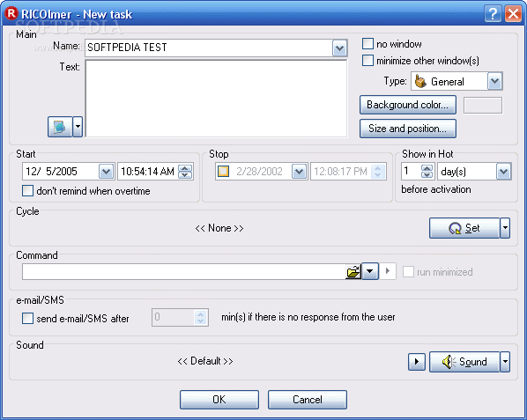Click the General type hand icon
The width and height of the screenshot is (527, 420).
[420, 81]
